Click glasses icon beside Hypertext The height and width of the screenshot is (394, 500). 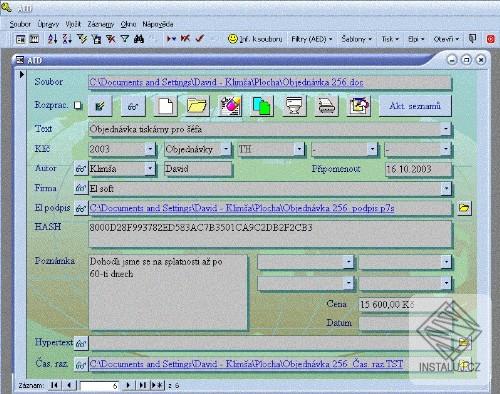coord(81,343)
